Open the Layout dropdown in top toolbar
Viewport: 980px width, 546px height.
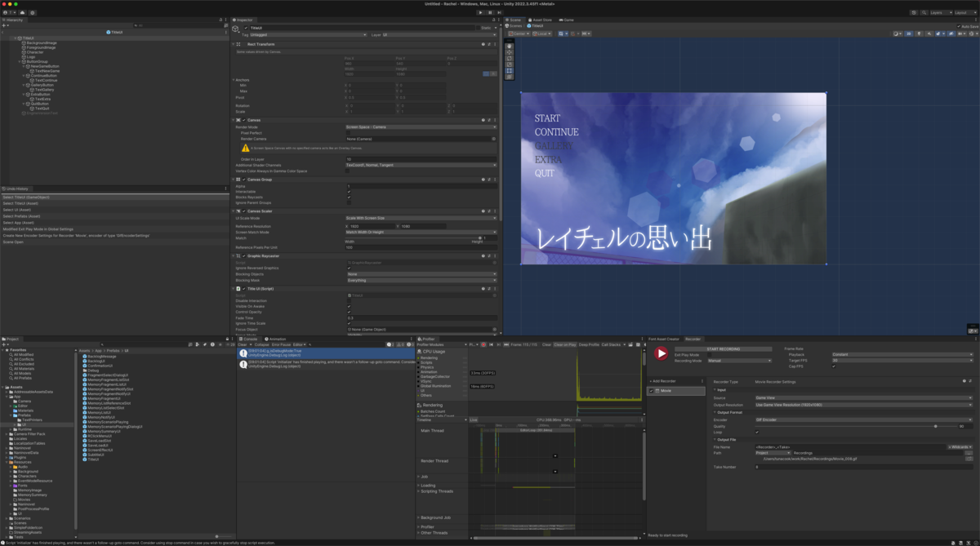[x=965, y=12]
